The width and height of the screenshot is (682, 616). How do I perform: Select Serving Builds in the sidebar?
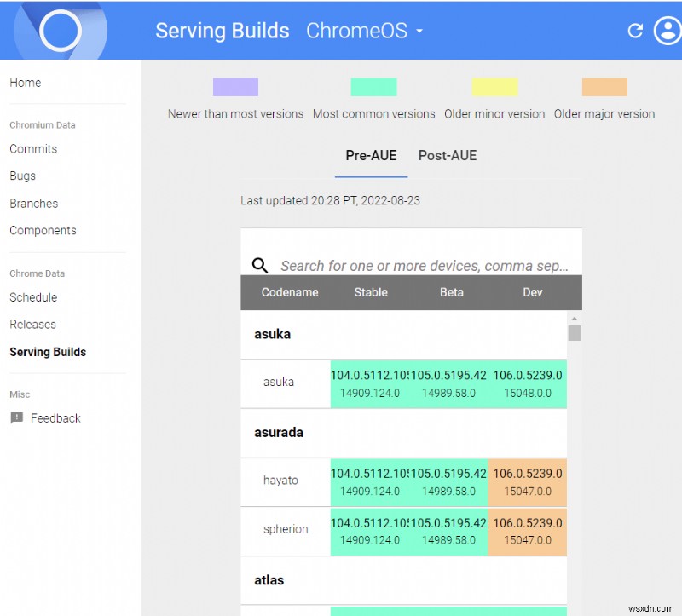click(x=47, y=352)
